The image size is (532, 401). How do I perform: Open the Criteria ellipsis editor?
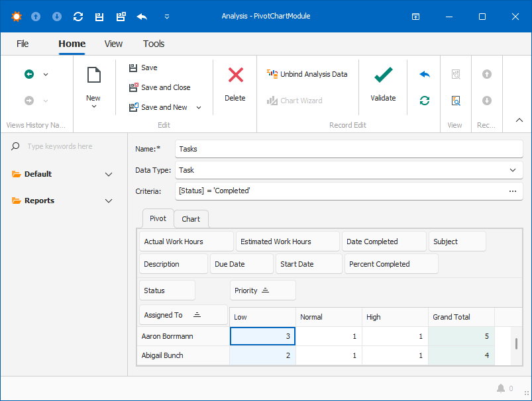coord(511,191)
